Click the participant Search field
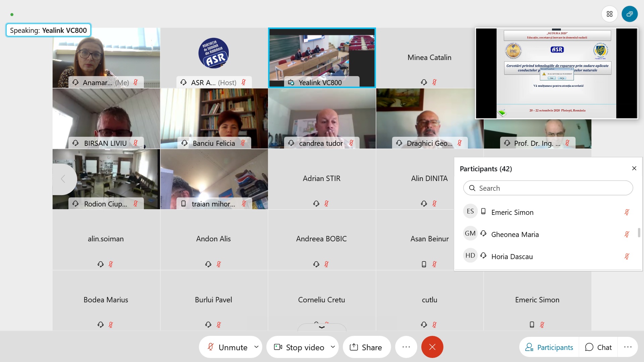Screen dimensions: 644x362 [548, 188]
